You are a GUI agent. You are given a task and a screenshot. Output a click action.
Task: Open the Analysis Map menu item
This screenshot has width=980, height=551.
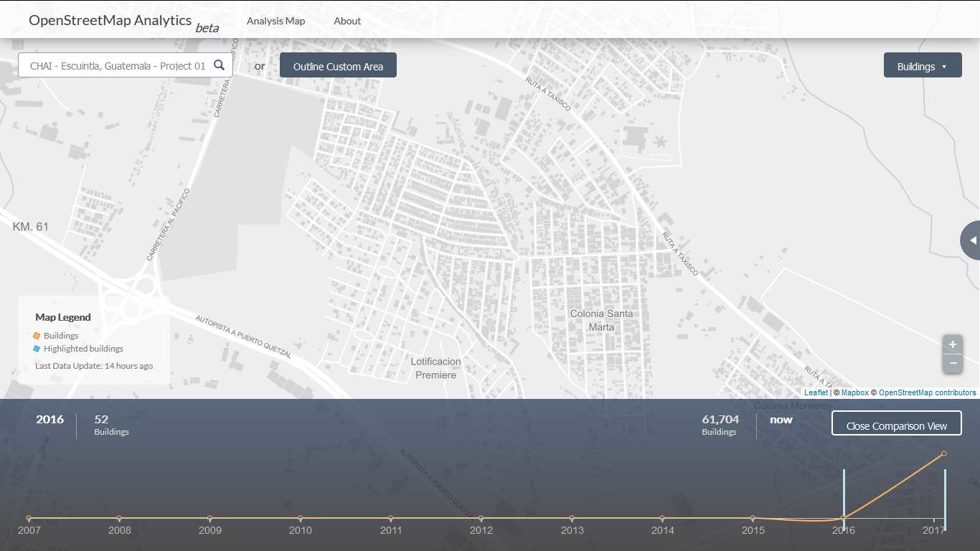(x=275, y=21)
